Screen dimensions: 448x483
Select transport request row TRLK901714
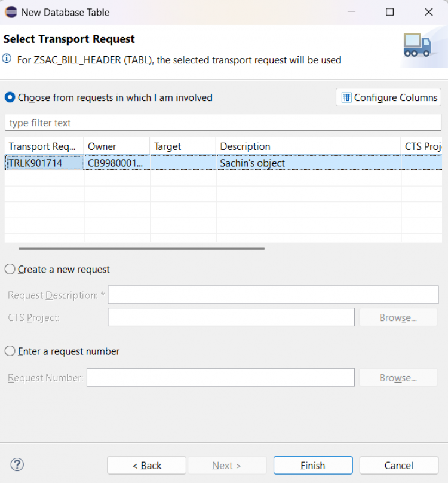(43, 163)
